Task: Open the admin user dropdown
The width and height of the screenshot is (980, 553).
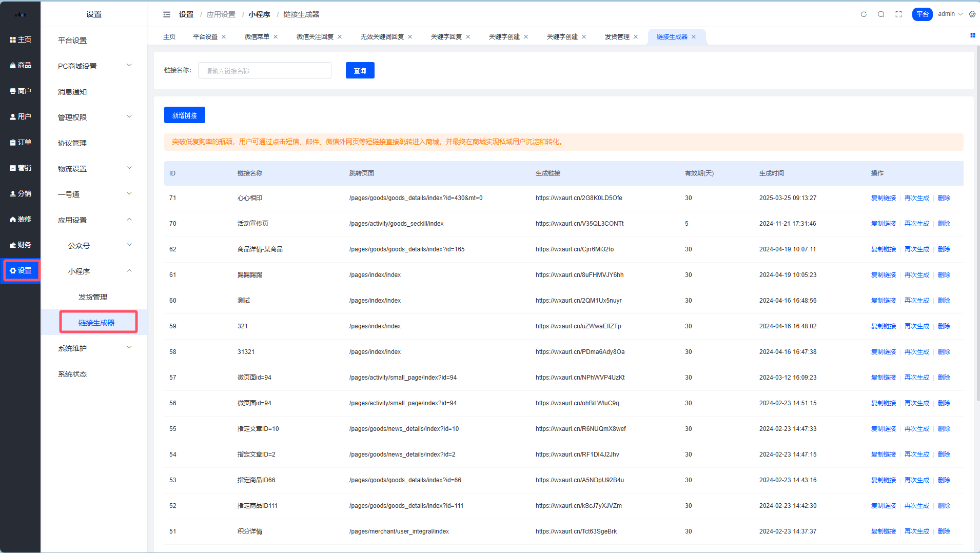Action: pos(950,14)
